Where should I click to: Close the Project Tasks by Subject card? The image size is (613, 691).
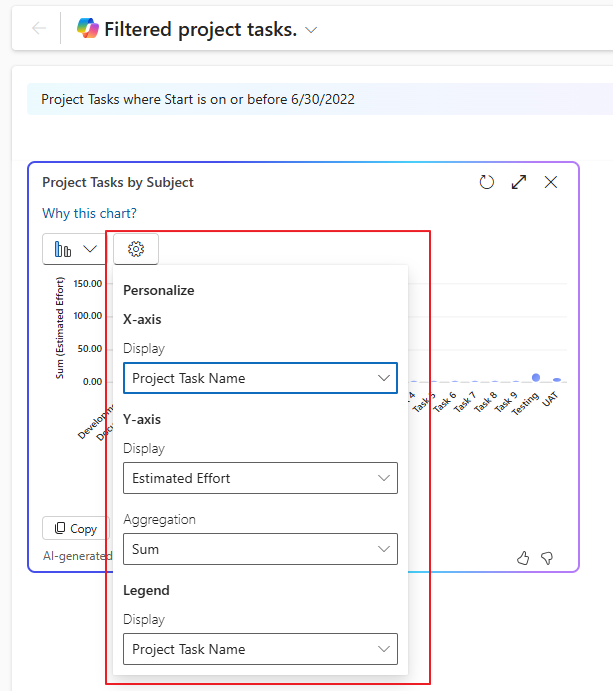click(x=551, y=182)
